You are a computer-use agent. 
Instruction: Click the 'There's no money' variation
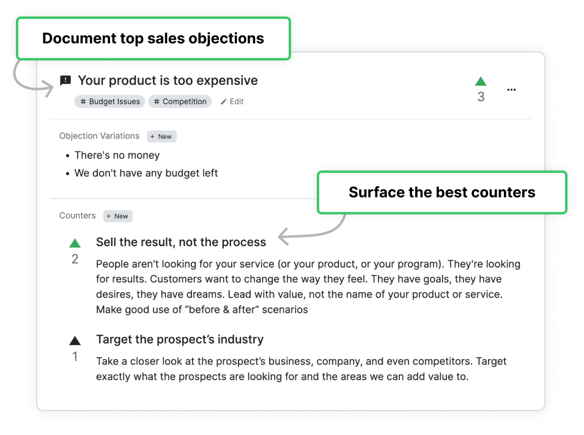117,155
